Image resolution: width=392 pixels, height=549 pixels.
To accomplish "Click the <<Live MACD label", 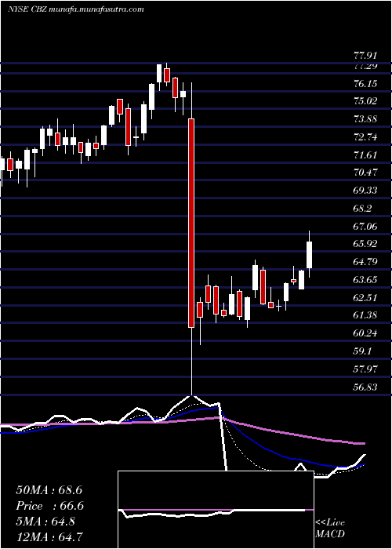I will (x=330, y=529).
